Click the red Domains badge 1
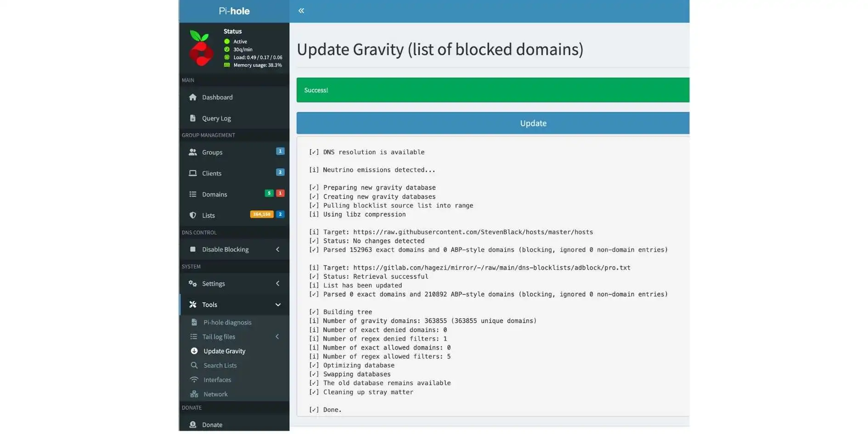The height and width of the screenshot is (434, 868). coord(280,193)
